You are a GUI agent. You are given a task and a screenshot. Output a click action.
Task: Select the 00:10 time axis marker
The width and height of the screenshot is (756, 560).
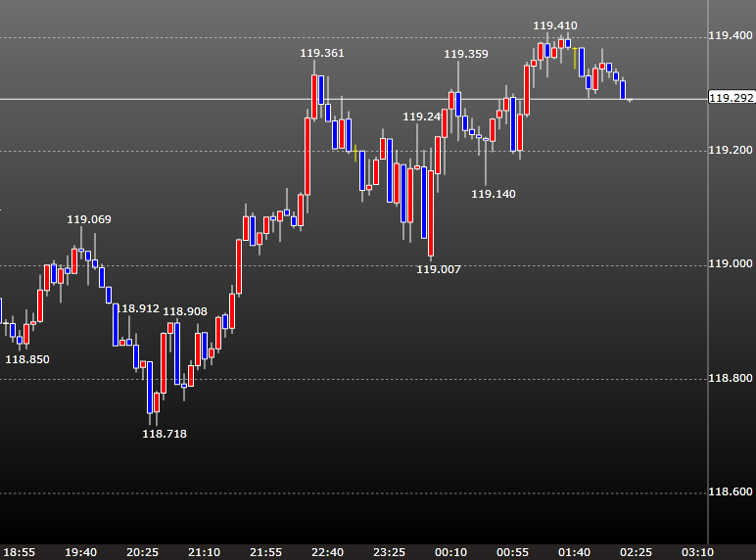(451, 552)
